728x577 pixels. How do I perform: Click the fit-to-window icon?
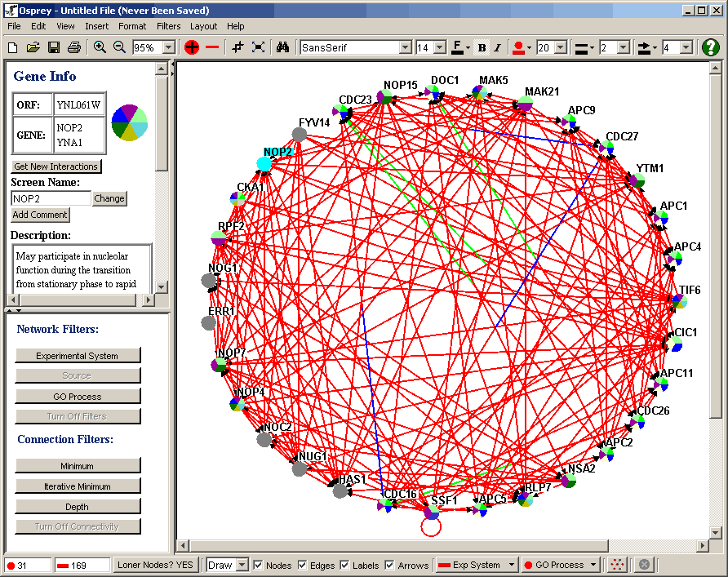point(259,47)
